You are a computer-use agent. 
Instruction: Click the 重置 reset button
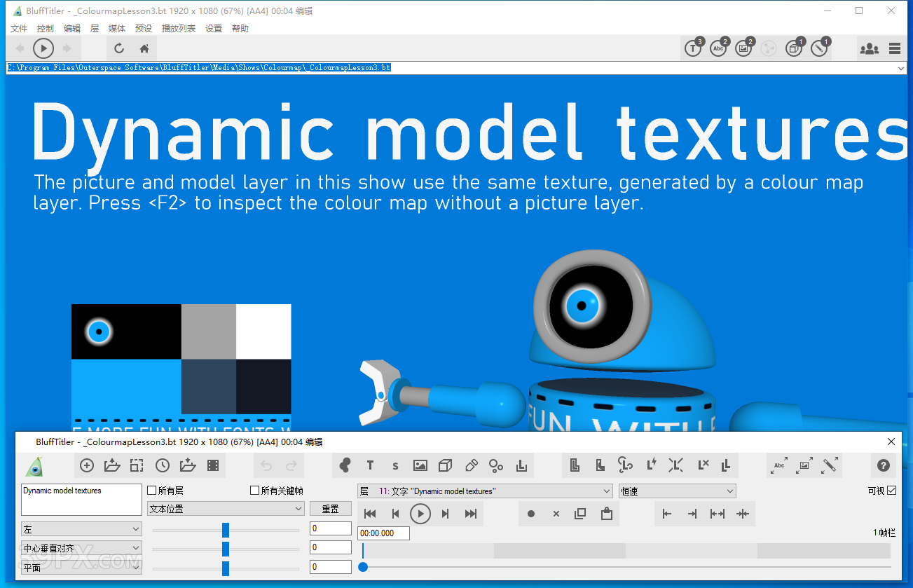[331, 509]
